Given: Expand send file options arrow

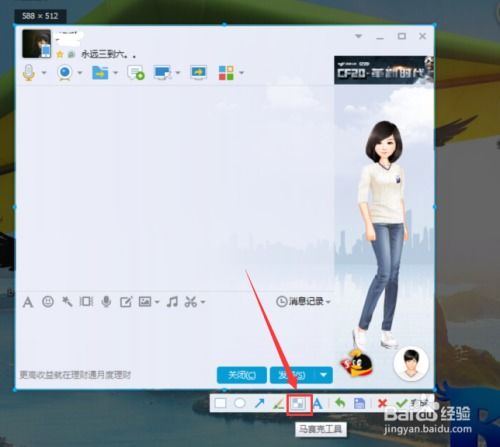Looking at the screenshot, I should click(116, 72).
